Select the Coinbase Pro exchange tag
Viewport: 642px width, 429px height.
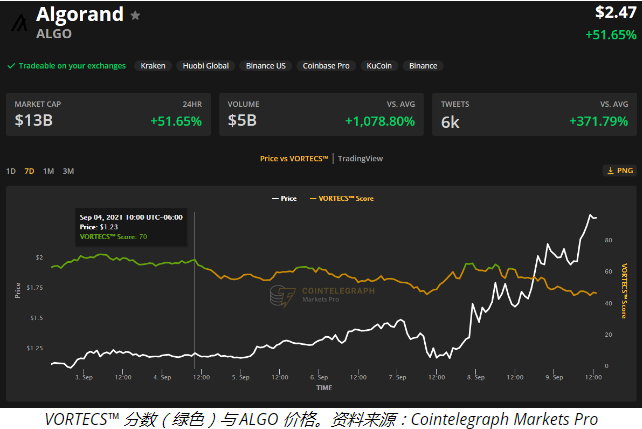[x=326, y=66]
